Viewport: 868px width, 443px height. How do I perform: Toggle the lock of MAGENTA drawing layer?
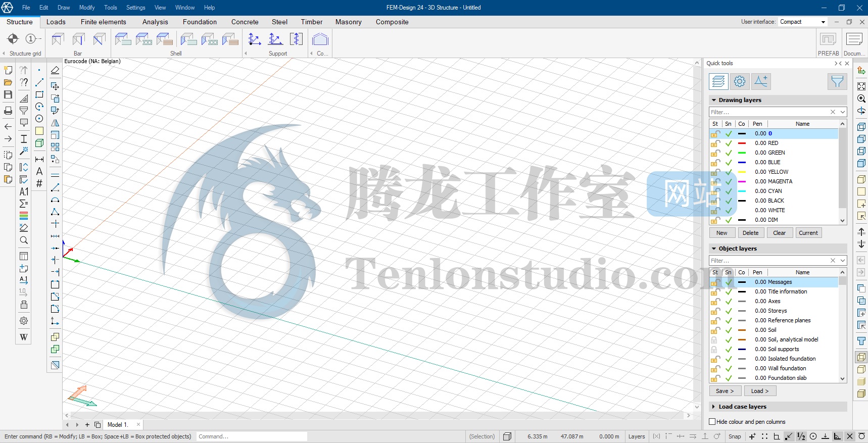(715, 181)
